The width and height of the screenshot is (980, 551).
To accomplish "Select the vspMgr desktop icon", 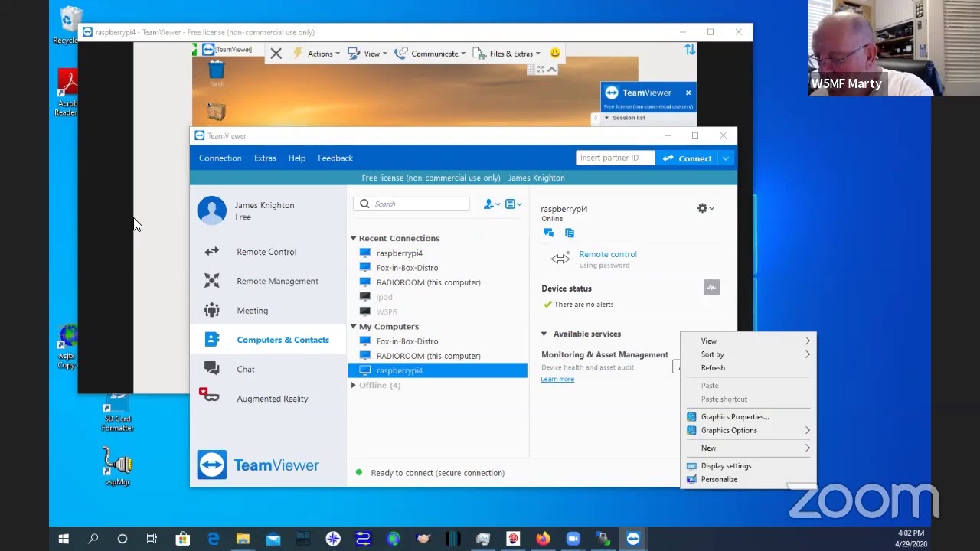I will (117, 467).
